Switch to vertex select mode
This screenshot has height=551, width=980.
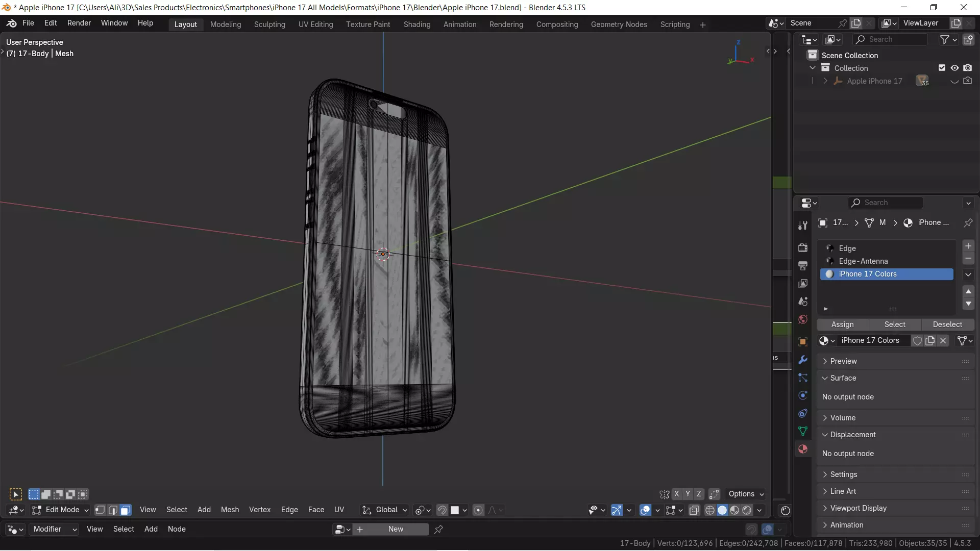(x=101, y=510)
